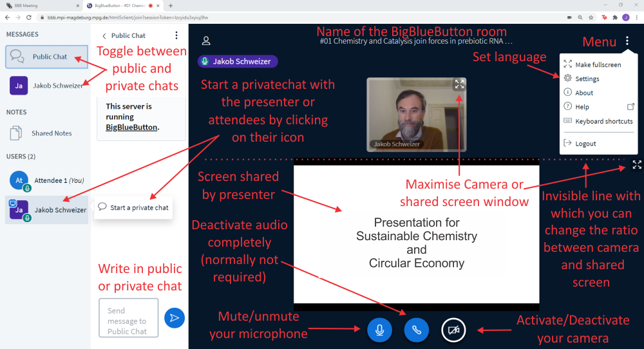Screen dimensions: 644x349
Task: Open the browser profile avatar
Action: tap(626, 17)
